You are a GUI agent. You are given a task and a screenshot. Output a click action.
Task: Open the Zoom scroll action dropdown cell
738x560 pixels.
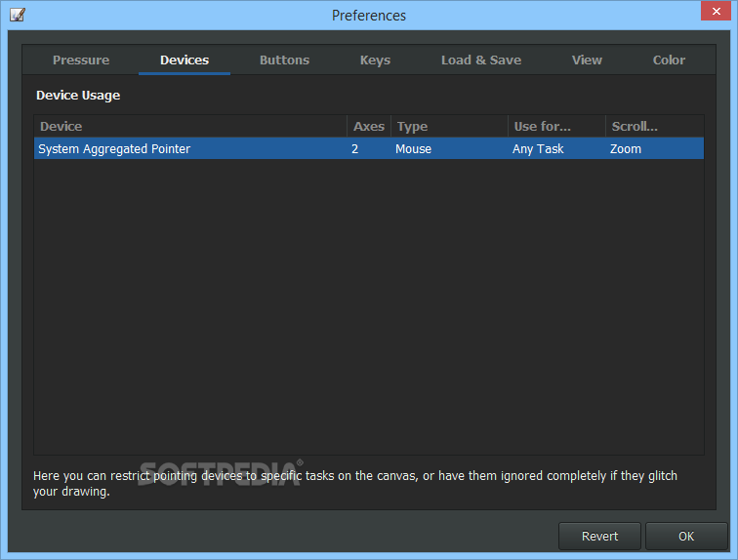pyautogui.click(x=655, y=148)
